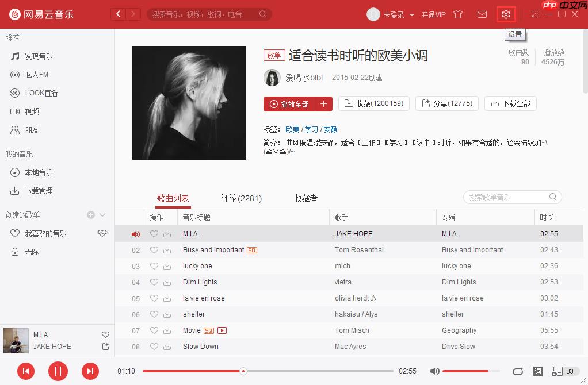Viewport: 588px width, 385px height.
Task: Start heart mode next to 我喜欢的音乐
Action: (102, 233)
